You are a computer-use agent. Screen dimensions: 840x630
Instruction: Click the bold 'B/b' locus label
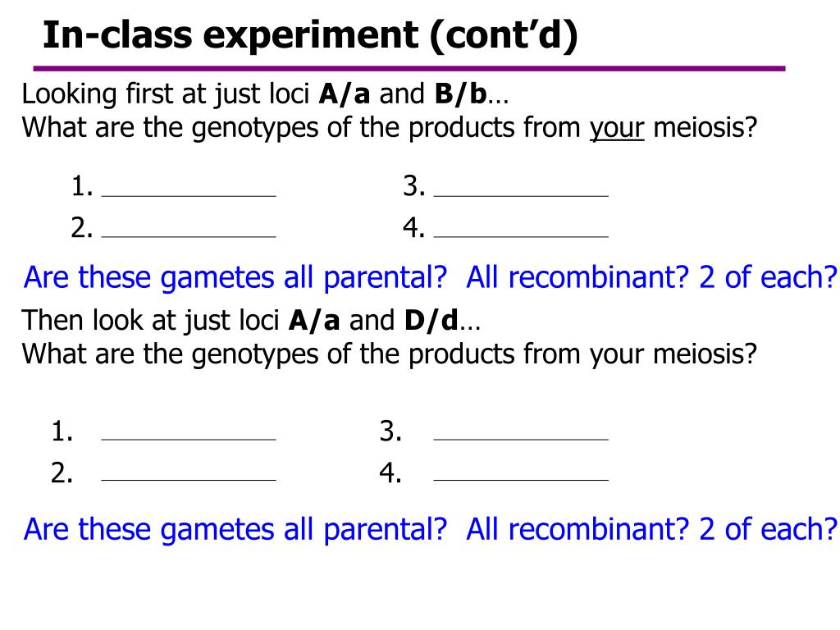(x=461, y=94)
